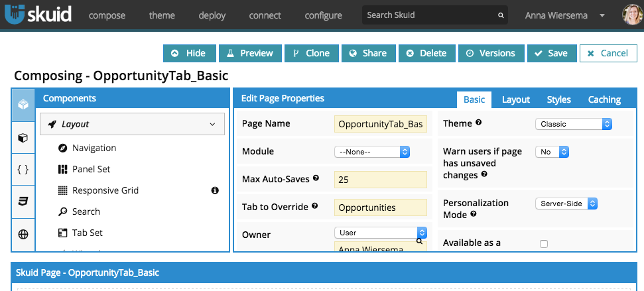Click the Responsive Grid info icon
The height and width of the screenshot is (291, 644).
coord(215,191)
